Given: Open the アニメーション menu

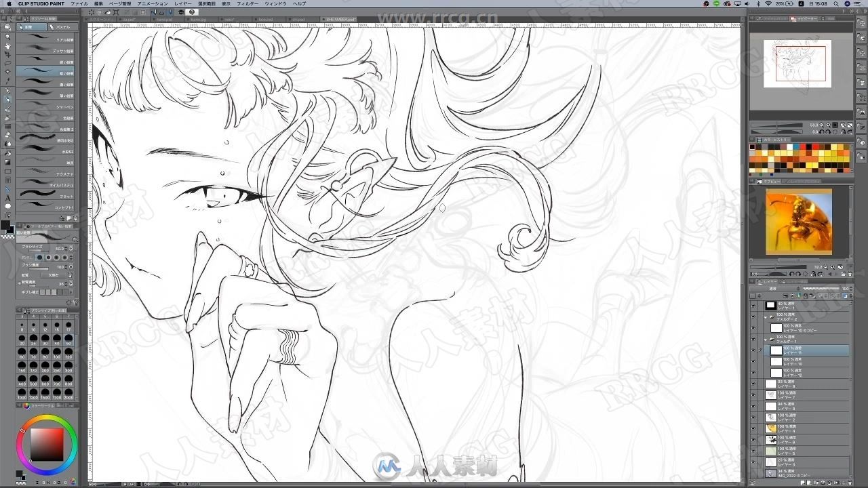Looking at the screenshot, I should click(x=153, y=3).
